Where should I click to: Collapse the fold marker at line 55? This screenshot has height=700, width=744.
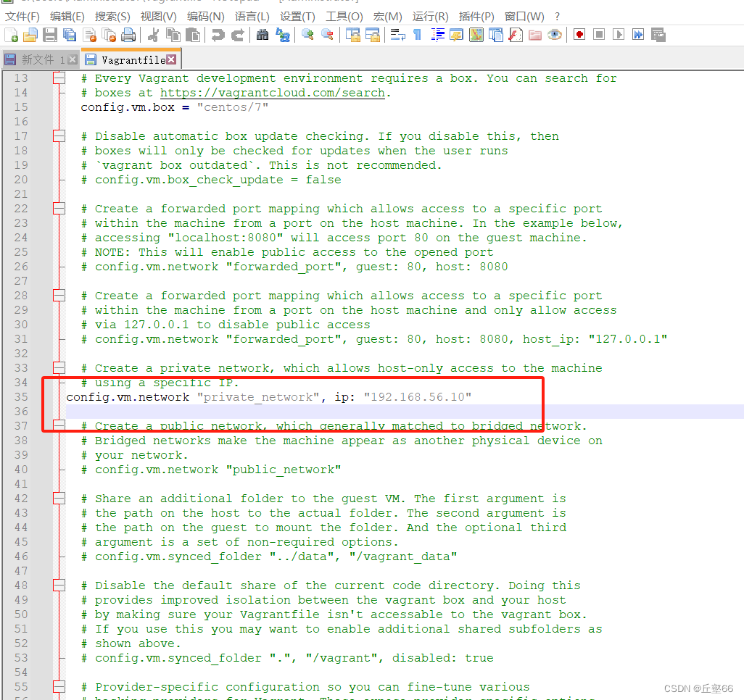[x=59, y=686]
